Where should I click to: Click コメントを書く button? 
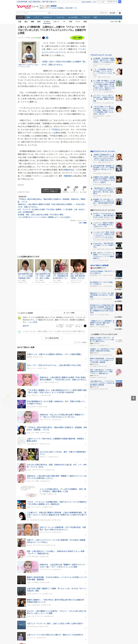pos(69,313)
